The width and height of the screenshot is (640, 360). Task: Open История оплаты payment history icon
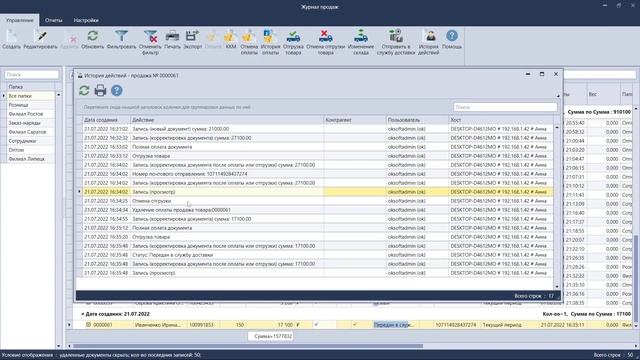[x=270, y=36]
